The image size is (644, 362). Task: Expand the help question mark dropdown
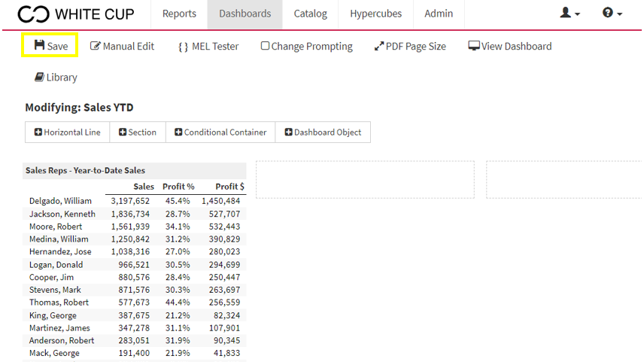(x=612, y=13)
